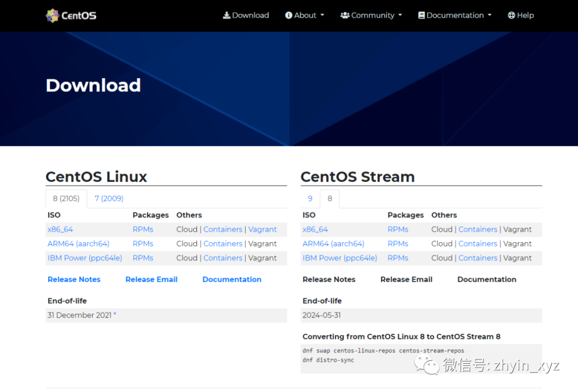Select the CentOS Linux 8 (2105) tab
Screen dimensions: 578x392
coord(66,198)
